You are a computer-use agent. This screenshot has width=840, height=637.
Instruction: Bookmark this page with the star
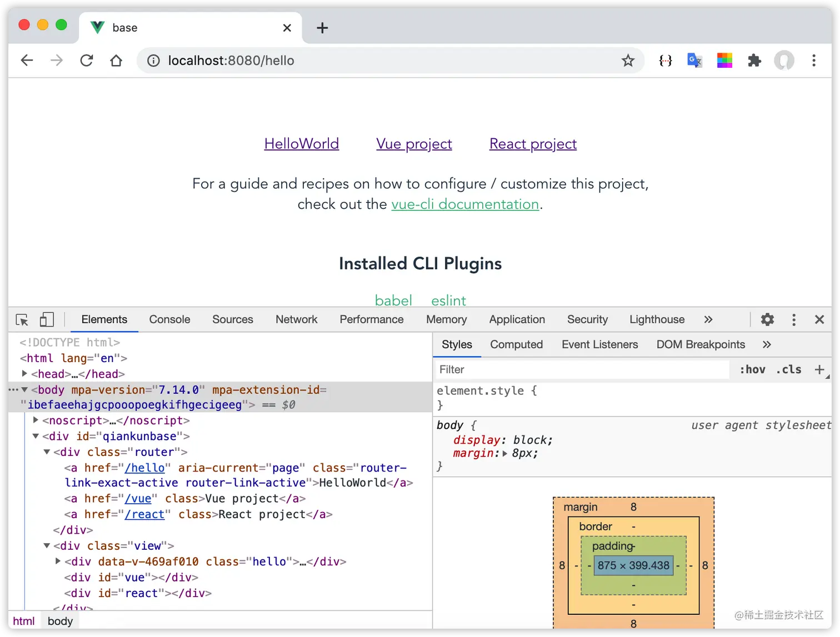click(x=628, y=61)
